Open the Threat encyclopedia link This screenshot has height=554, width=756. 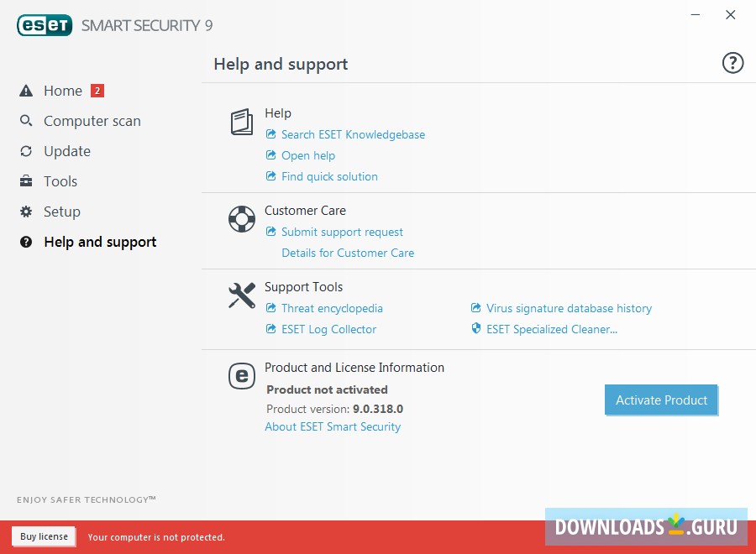tap(332, 308)
